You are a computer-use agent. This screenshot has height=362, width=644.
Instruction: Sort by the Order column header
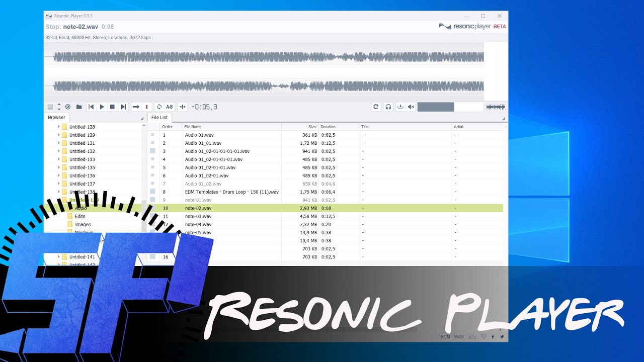(x=171, y=127)
